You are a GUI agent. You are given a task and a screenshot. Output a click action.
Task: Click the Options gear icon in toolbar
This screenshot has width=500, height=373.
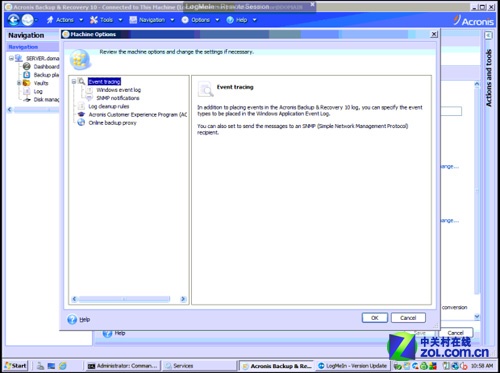coord(185,20)
